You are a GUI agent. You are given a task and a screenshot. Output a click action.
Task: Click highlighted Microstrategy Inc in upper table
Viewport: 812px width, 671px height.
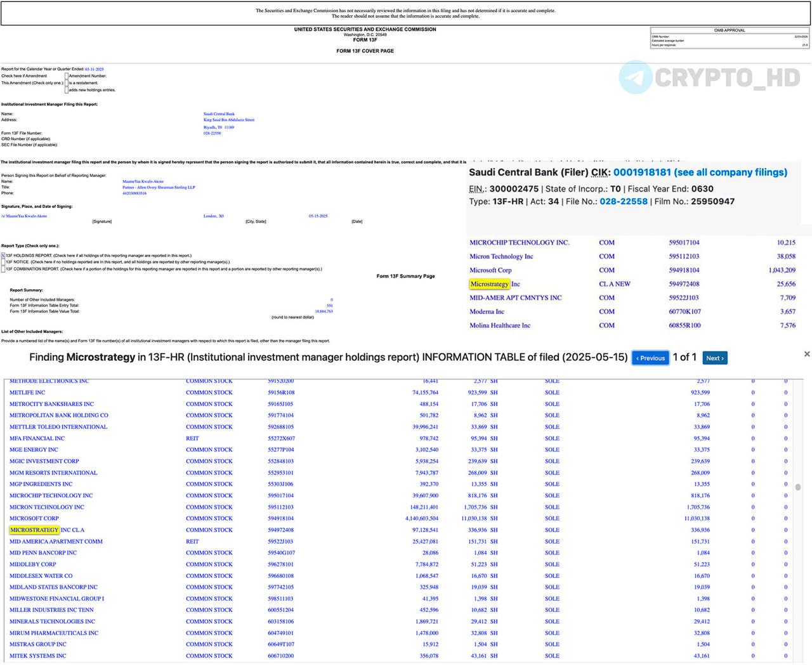(495, 284)
